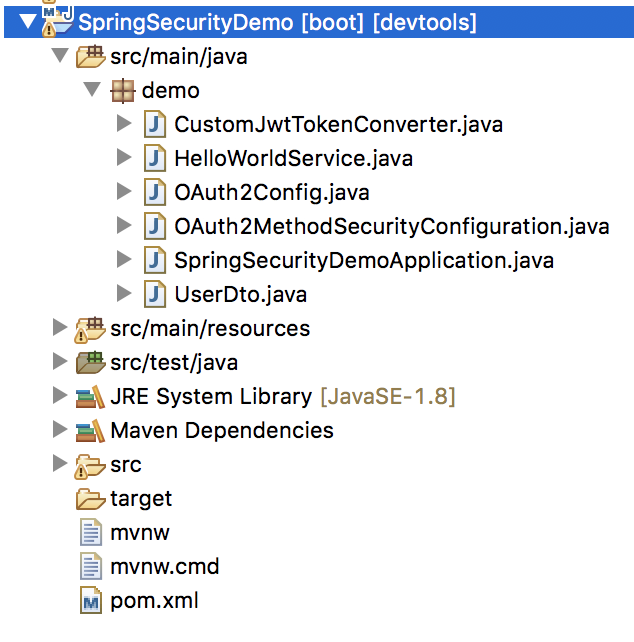Expand the UserDto.java node
The image size is (634, 642).
[x=124, y=293]
